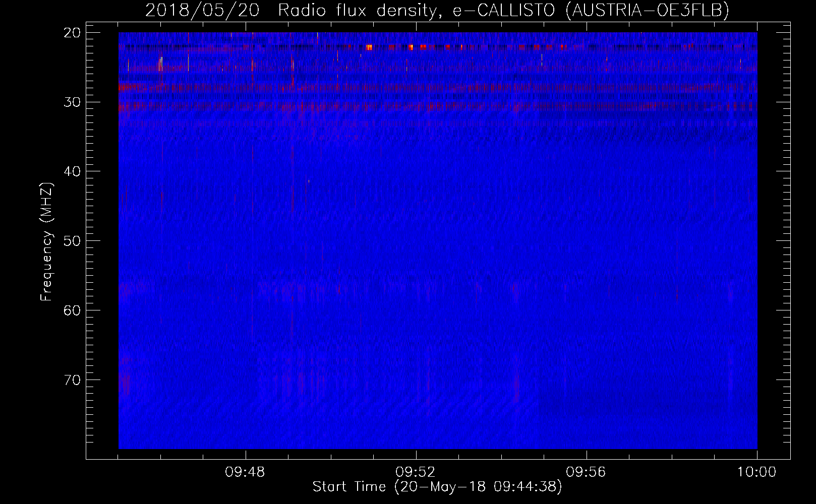Click the 'Frequency (MHZ)' axis label
This screenshot has height=504, width=816.
(46, 242)
